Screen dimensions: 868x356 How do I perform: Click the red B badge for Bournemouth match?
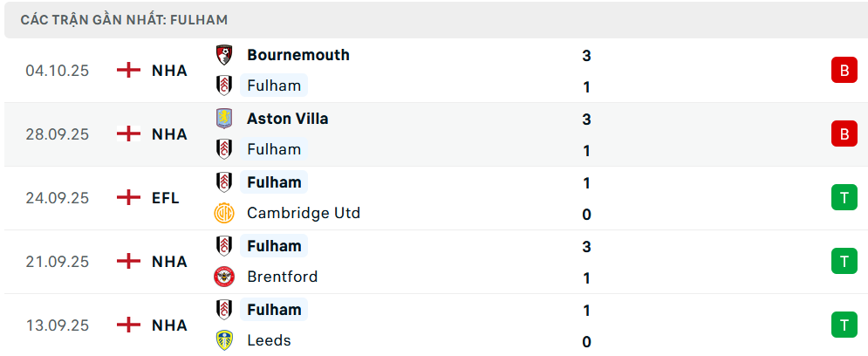point(844,71)
